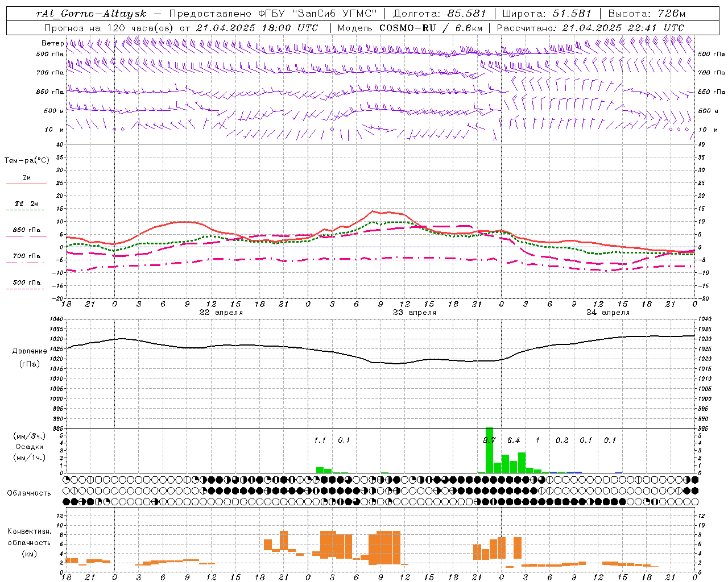Select the Осадки precipitation label
This screenshot has width=728, height=582.
click(29, 447)
